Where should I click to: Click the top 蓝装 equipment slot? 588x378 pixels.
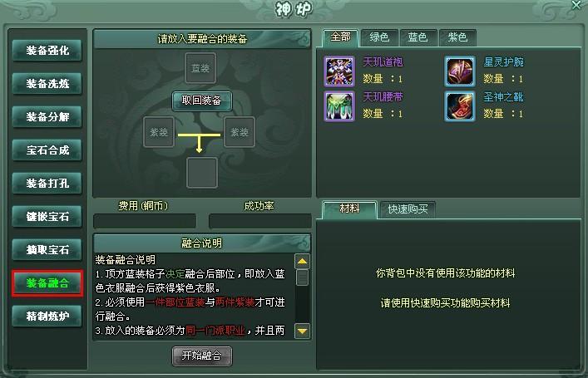pyautogui.click(x=200, y=68)
